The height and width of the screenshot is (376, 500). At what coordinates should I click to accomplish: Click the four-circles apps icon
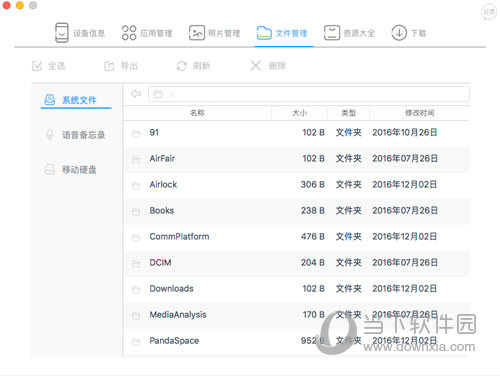tap(129, 33)
